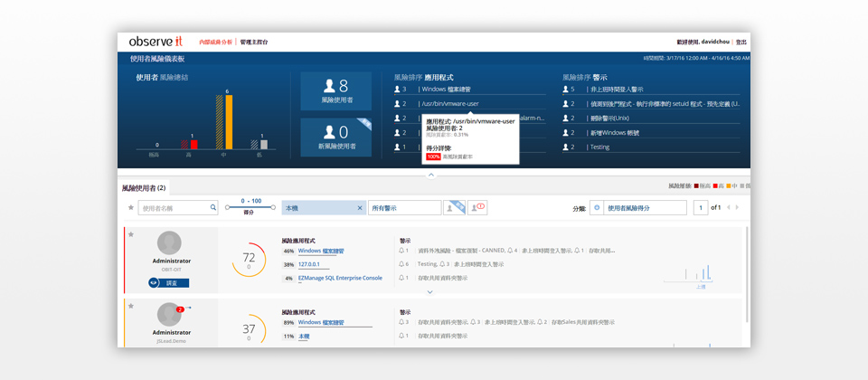The width and height of the screenshot is (868, 380).
Task: Switch to 管理主控台 tab
Action: (x=254, y=43)
